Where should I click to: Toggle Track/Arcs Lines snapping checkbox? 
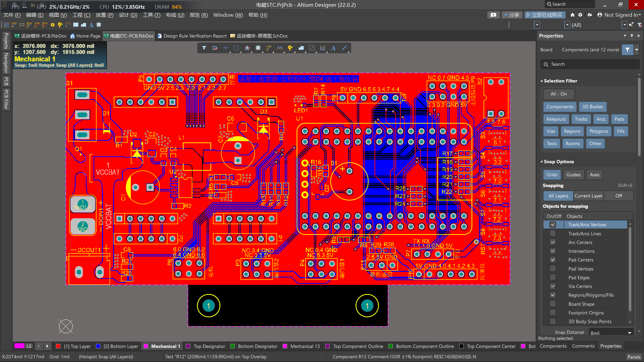[x=553, y=234]
